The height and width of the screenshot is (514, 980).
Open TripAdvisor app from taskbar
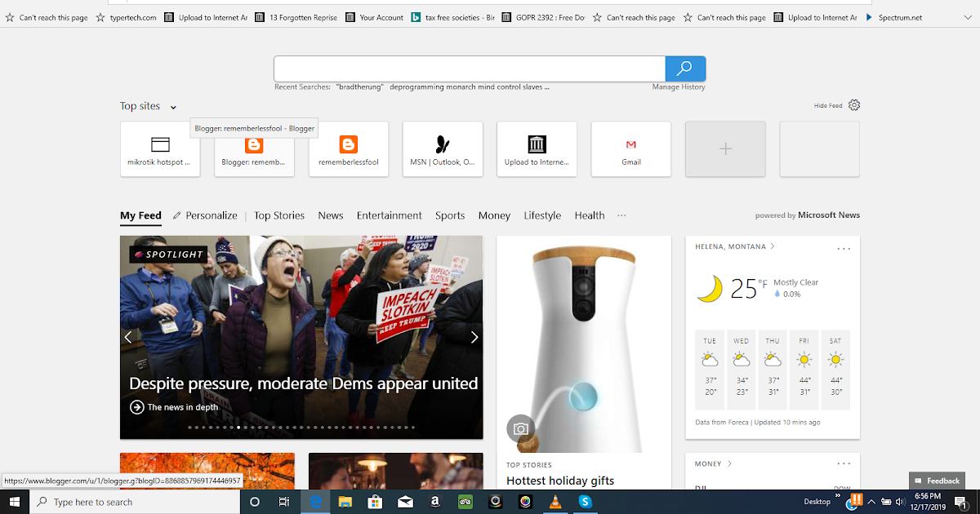coord(465,502)
